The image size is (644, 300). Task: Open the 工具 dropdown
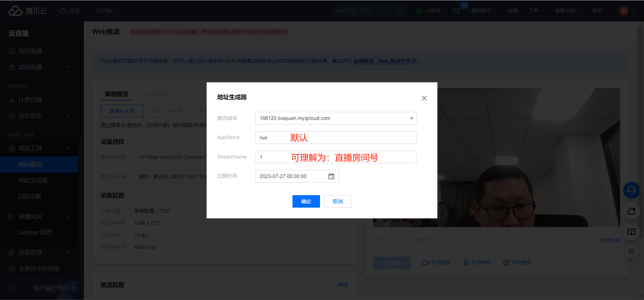click(x=536, y=11)
